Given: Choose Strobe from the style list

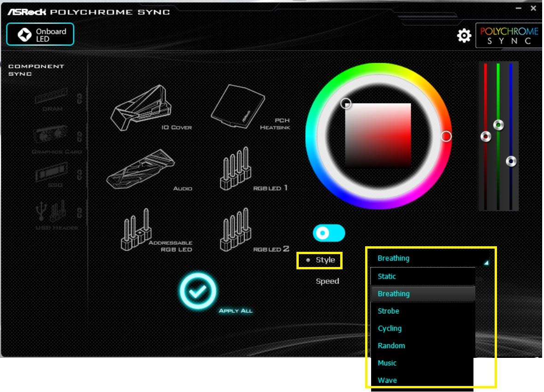Looking at the screenshot, I should pos(423,311).
